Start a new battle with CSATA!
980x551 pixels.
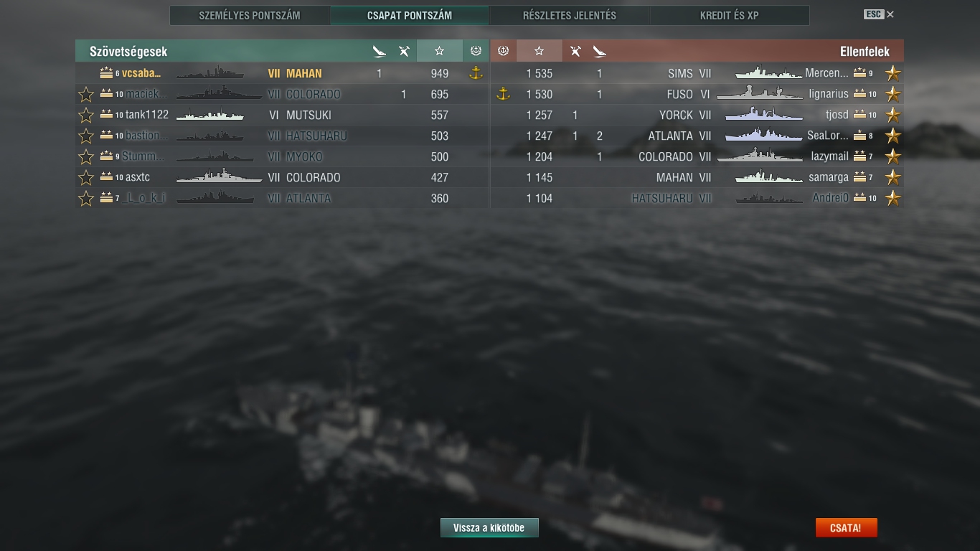click(x=846, y=528)
